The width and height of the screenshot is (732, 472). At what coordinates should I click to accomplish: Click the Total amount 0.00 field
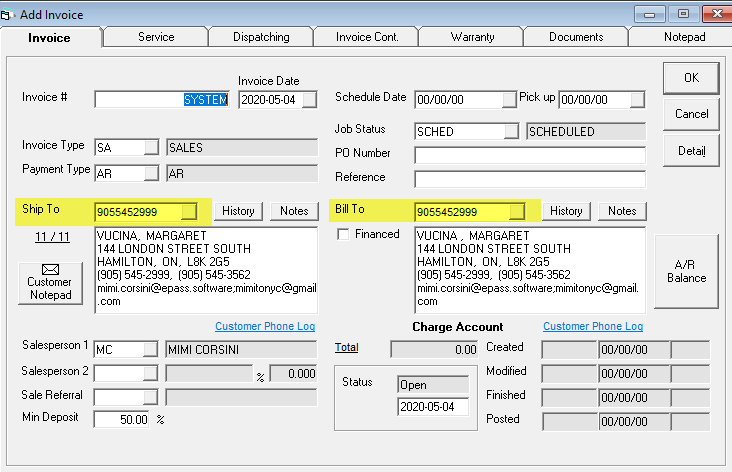coord(434,349)
